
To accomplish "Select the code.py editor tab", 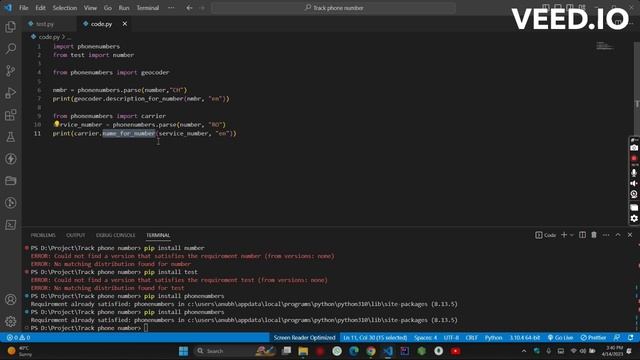I will (101, 24).
